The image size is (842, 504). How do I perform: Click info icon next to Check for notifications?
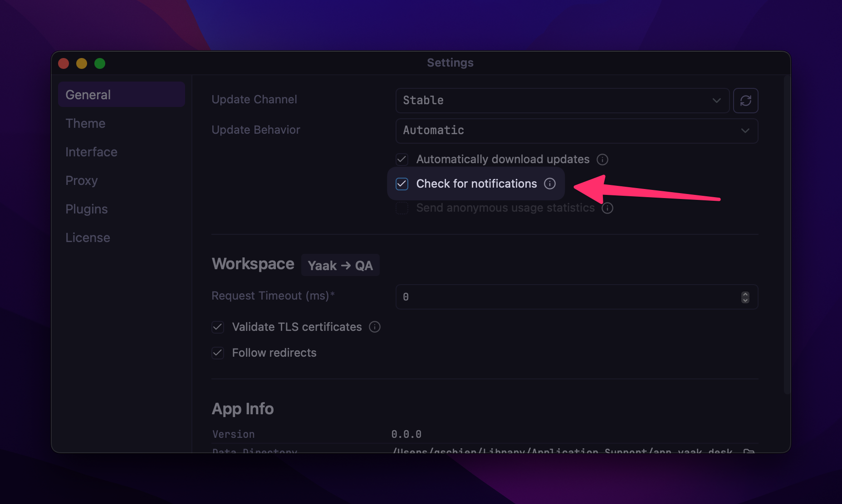tap(549, 184)
